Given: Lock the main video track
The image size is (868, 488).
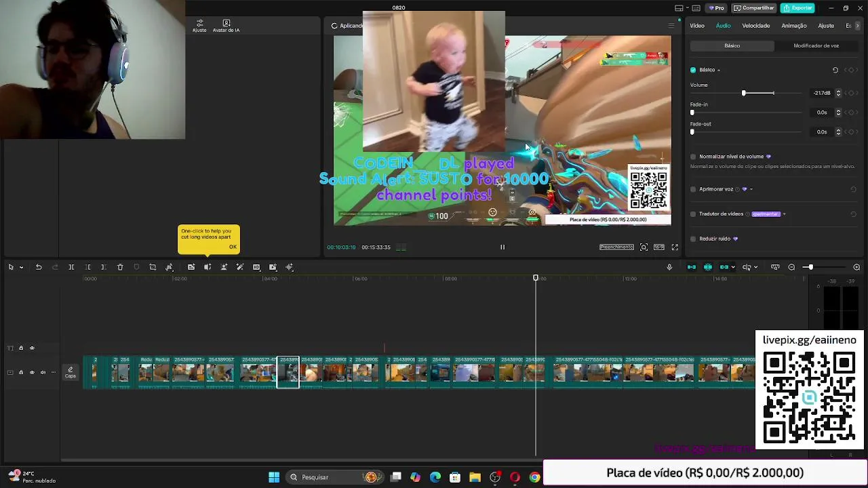Looking at the screenshot, I should 21,372.
